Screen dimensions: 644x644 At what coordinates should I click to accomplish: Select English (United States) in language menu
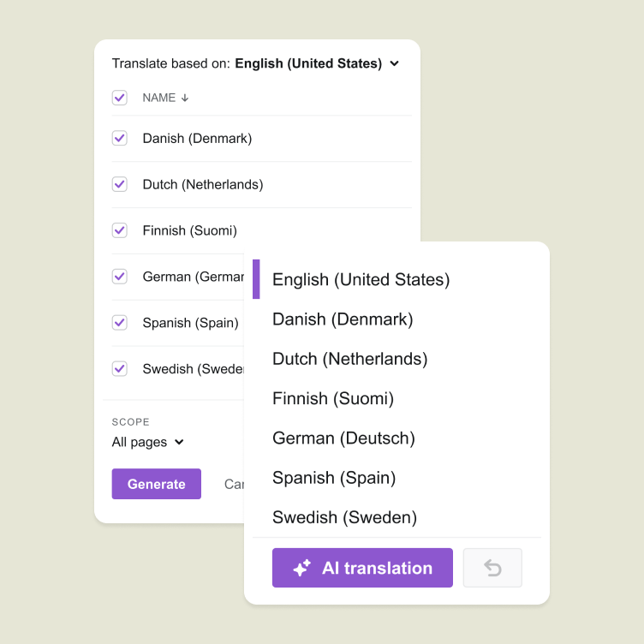pyautogui.click(x=361, y=279)
